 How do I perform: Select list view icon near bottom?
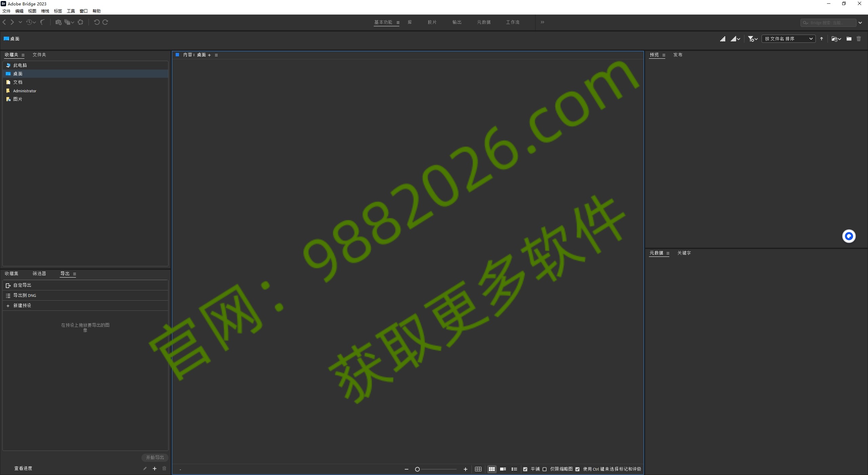pyautogui.click(x=514, y=469)
